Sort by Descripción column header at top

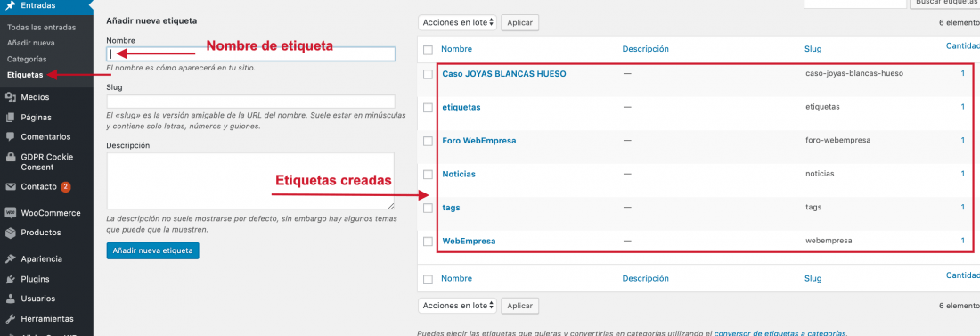click(x=646, y=49)
